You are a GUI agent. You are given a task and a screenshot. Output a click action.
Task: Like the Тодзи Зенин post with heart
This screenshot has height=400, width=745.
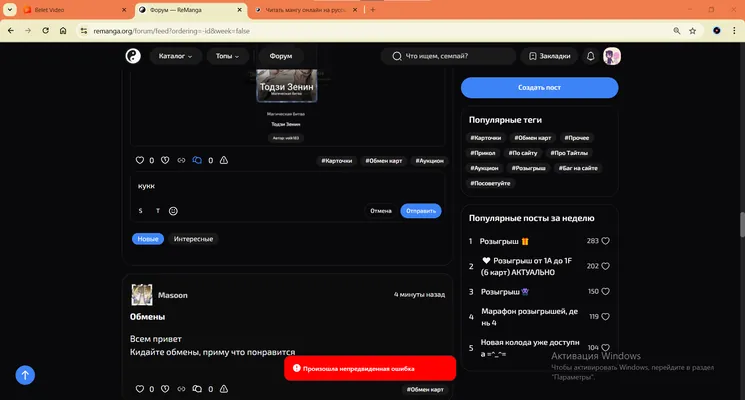tap(140, 161)
